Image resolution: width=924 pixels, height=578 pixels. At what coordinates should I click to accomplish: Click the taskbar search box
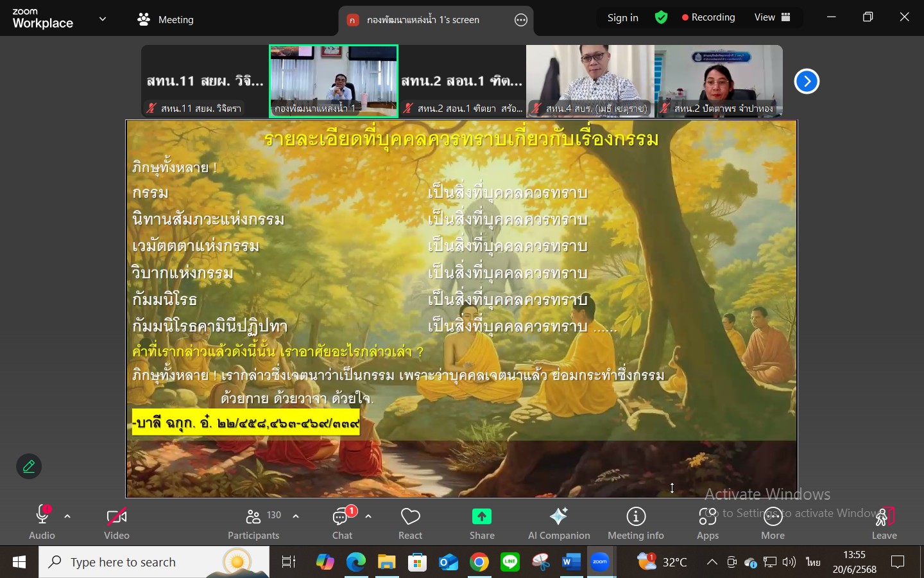154,563
